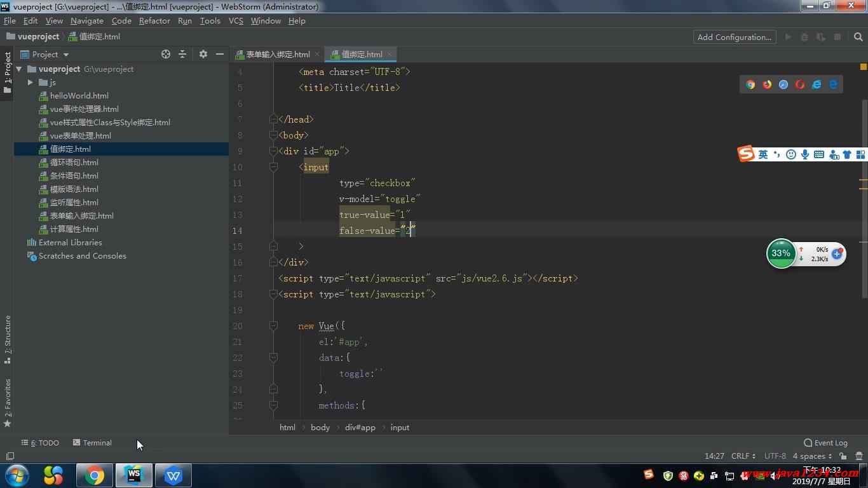
Task: Open Chrome from the Windows taskbar
Action: [x=95, y=475]
